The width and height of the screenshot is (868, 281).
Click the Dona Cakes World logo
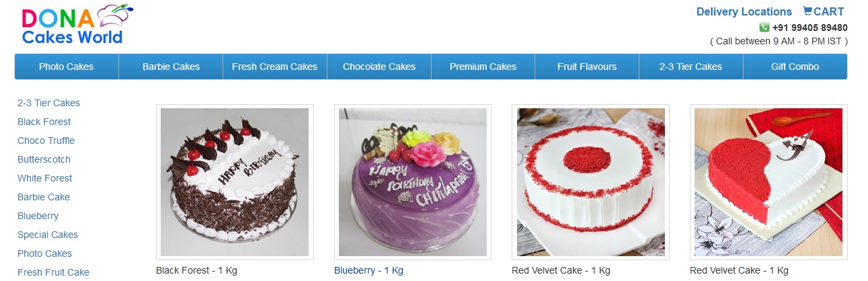click(x=76, y=25)
